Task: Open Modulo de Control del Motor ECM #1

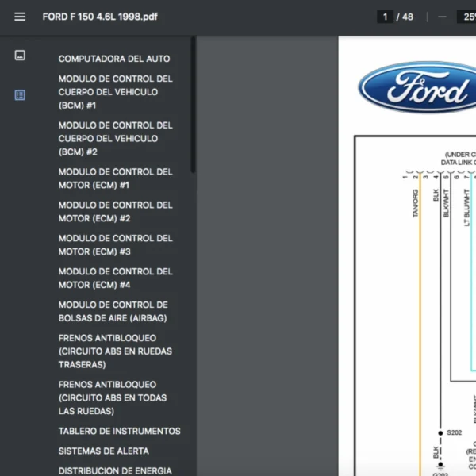Action: pyautogui.click(x=115, y=178)
